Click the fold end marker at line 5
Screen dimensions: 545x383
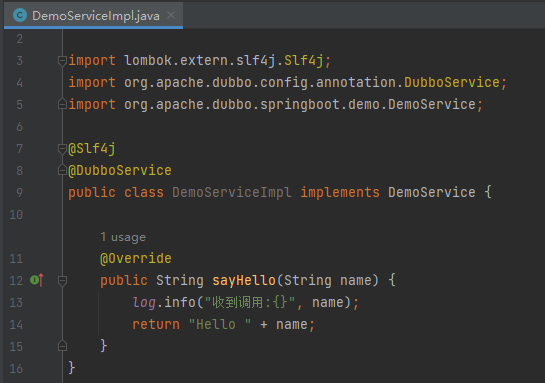tap(62, 104)
